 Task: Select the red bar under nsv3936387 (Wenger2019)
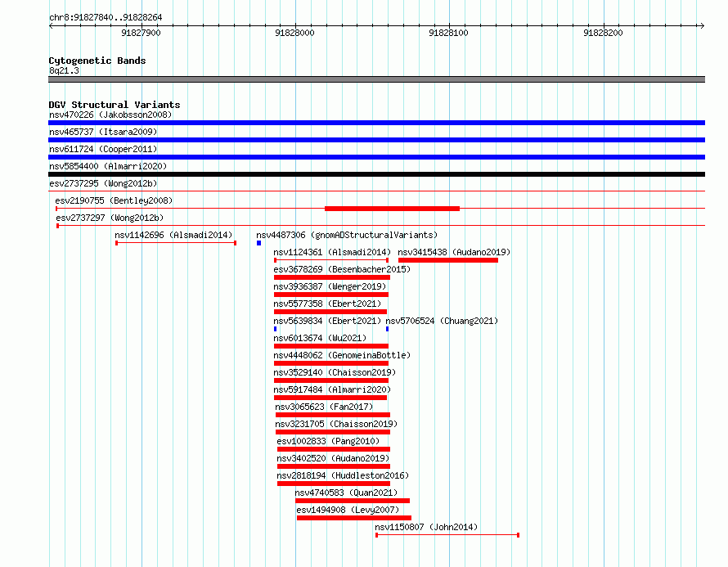click(x=331, y=295)
